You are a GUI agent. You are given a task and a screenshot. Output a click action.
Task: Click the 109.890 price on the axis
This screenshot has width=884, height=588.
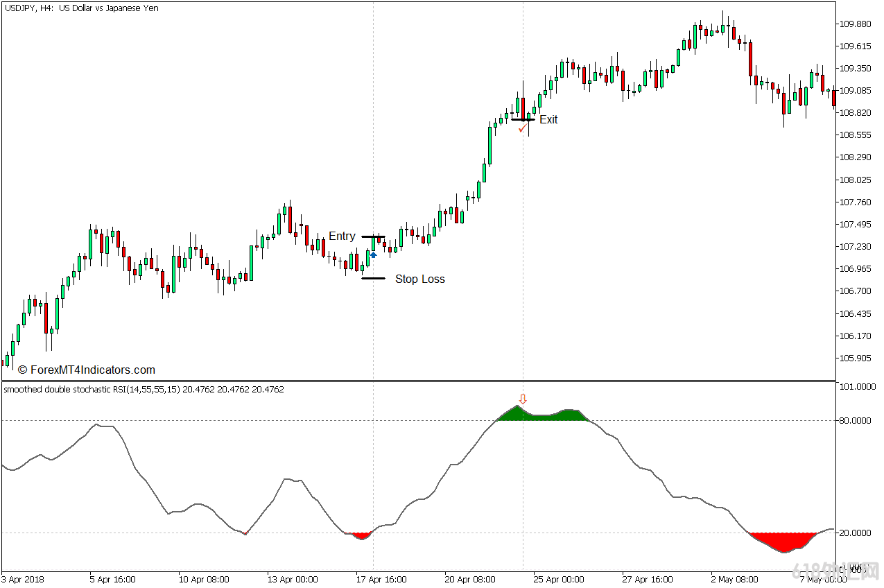click(x=856, y=24)
